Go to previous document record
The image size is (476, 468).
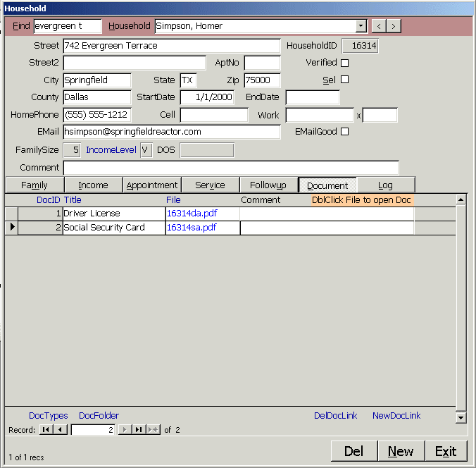pos(60,429)
